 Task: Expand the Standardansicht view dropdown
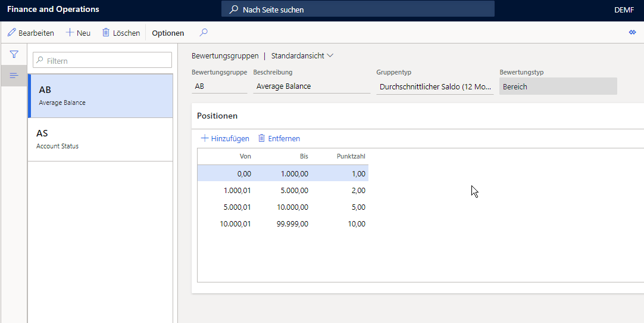click(302, 55)
